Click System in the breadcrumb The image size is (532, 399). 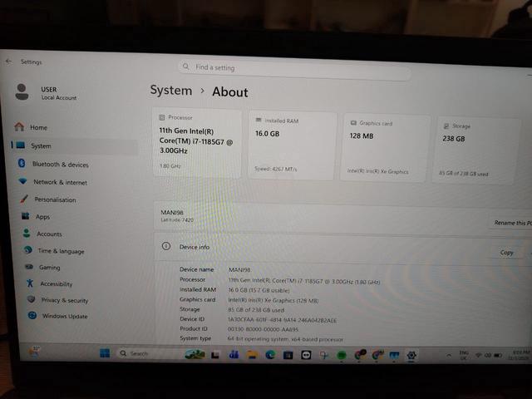tap(171, 91)
